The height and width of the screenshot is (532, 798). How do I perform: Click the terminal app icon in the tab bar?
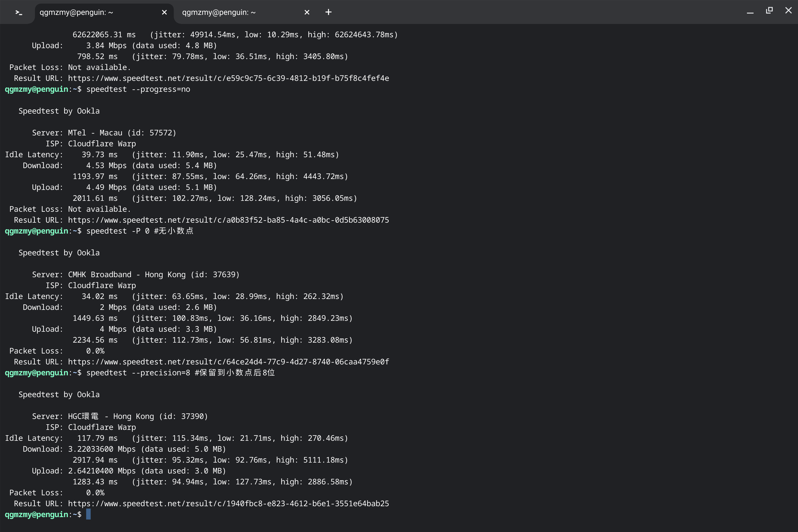[x=19, y=13]
